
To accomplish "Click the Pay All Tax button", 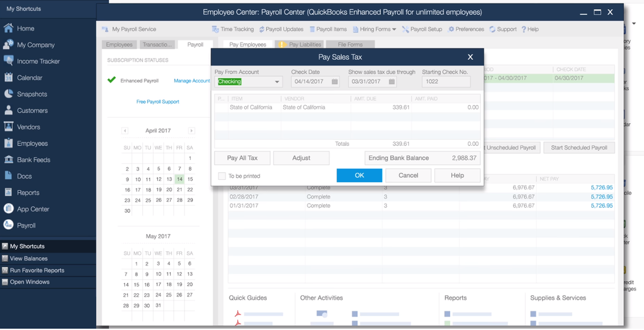I will [242, 158].
